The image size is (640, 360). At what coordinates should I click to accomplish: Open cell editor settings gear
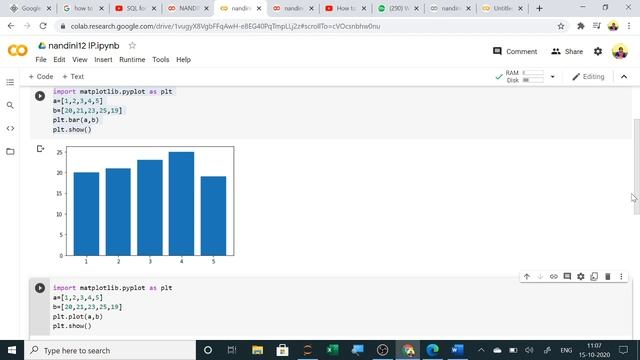point(580,276)
